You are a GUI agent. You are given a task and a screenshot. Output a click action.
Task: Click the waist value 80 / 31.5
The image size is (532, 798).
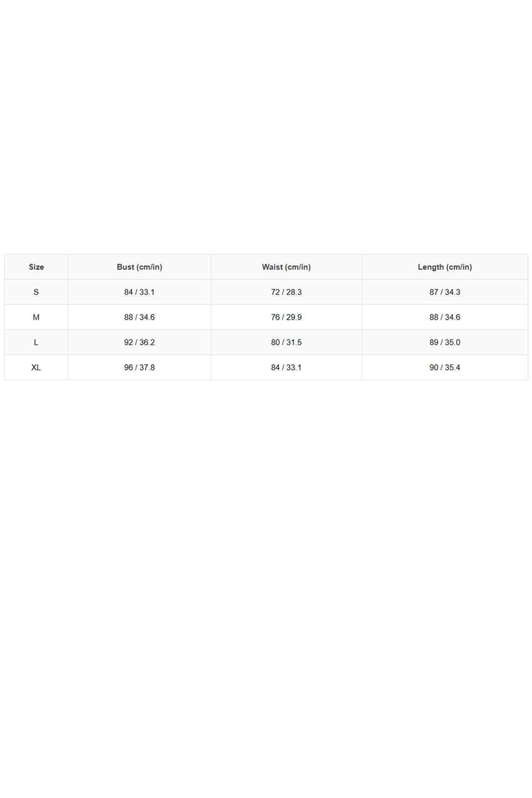click(x=287, y=342)
